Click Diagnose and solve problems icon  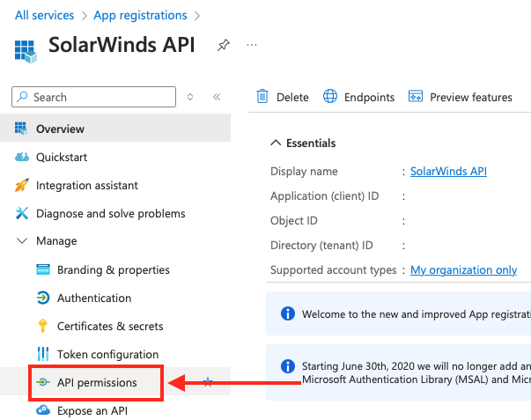tap(22, 213)
